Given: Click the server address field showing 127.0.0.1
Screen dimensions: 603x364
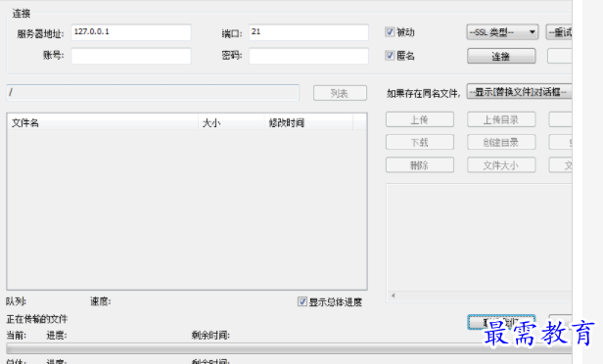Looking at the screenshot, I should [131, 32].
